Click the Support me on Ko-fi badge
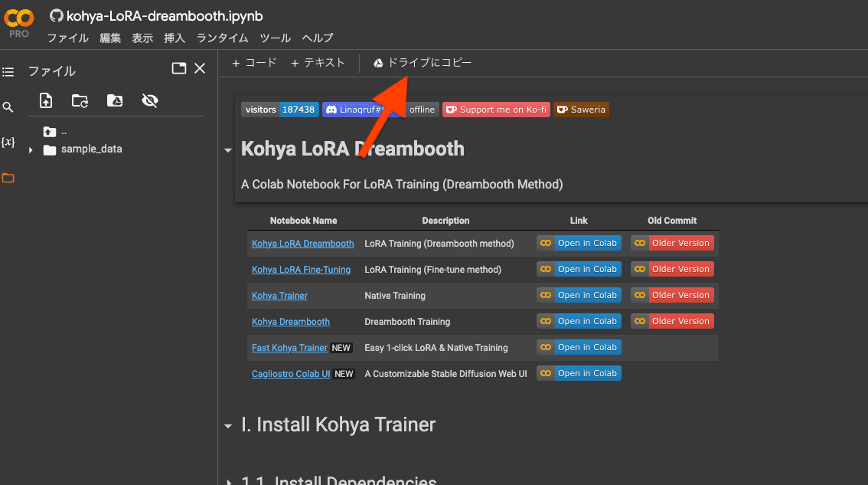 [496, 110]
